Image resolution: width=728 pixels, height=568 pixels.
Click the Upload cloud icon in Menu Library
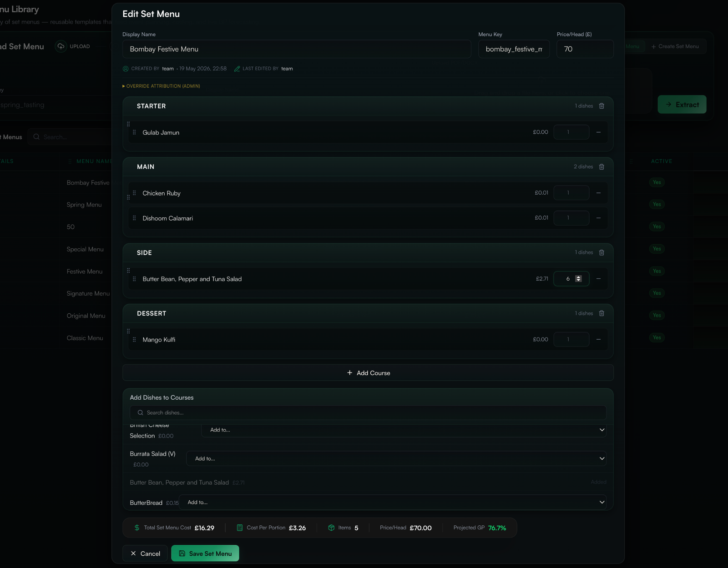click(x=61, y=46)
